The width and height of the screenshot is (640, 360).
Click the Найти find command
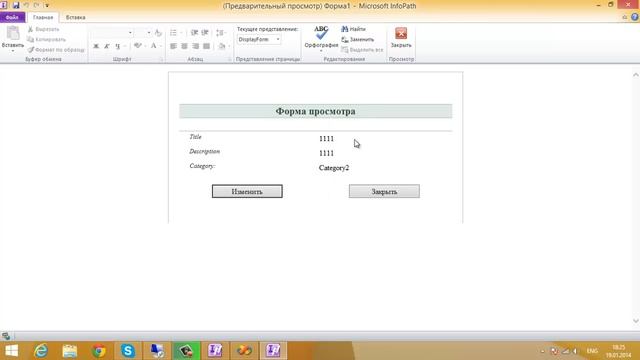click(353, 29)
